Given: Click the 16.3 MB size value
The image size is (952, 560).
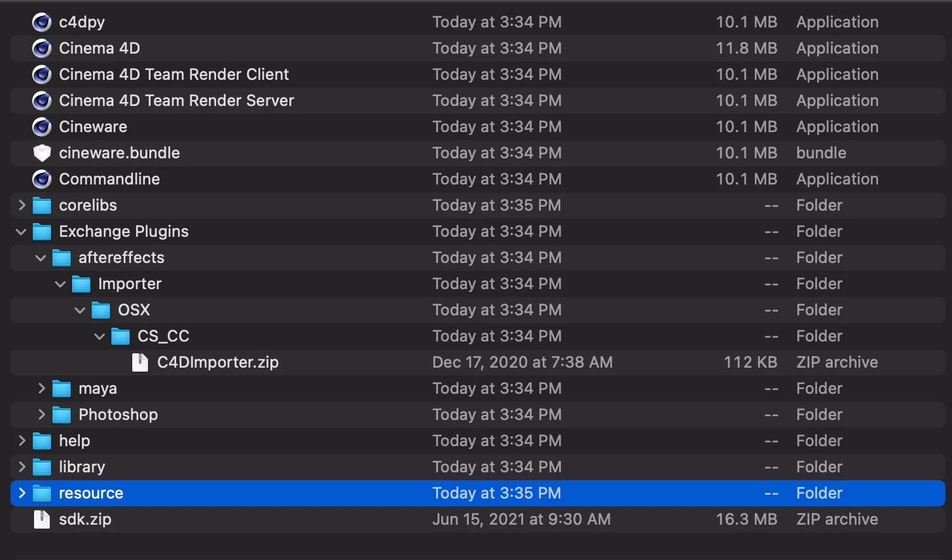Looking at the screenshot, I should click(746, 519).
